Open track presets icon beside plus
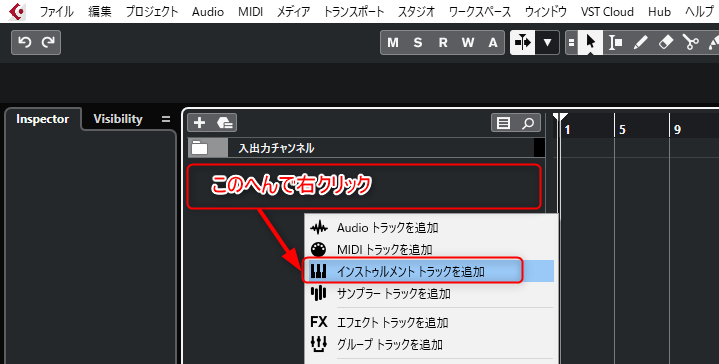 click(x=225, y=122)
